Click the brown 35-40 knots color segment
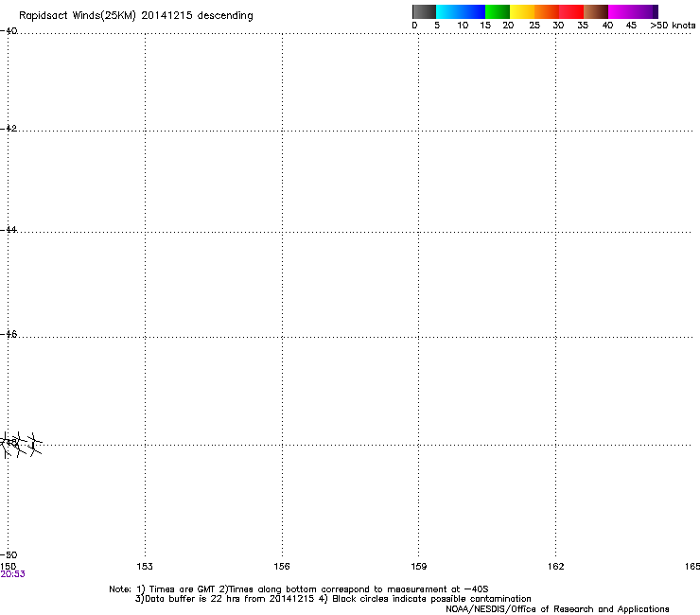Viewport: 700px width, 615px height. (x=596, y=11)
